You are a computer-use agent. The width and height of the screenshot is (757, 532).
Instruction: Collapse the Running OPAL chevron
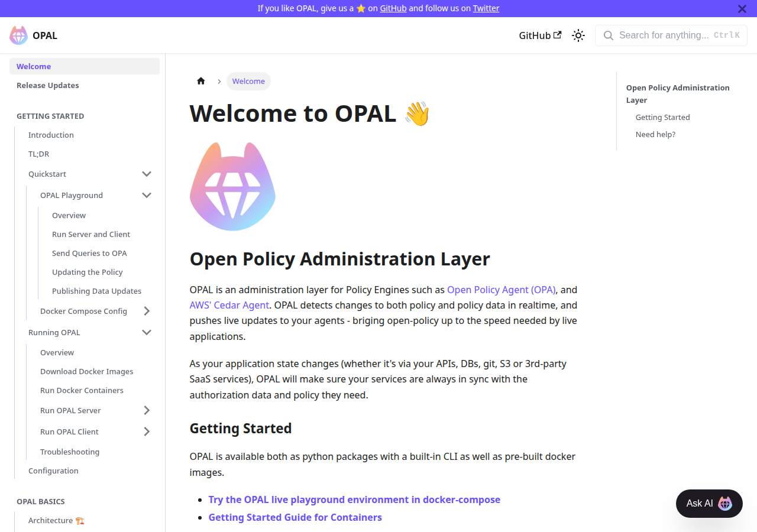(x=147, y=332)
